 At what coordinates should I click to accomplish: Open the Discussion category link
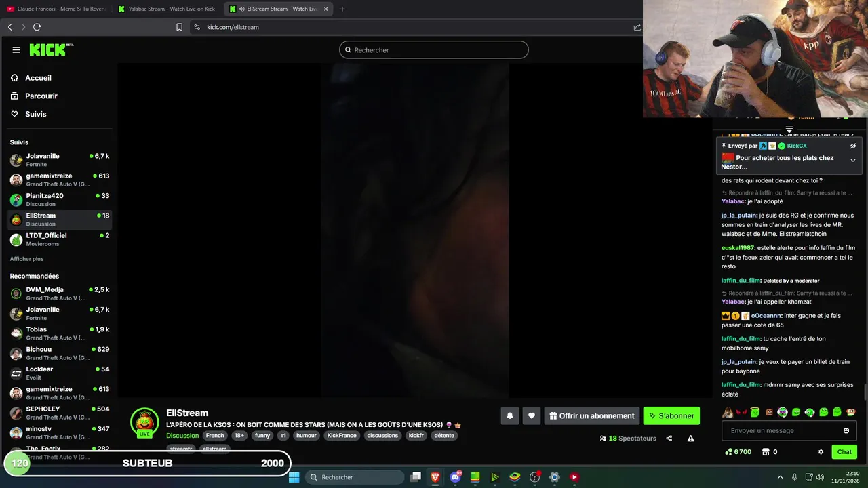click(182, 435)
